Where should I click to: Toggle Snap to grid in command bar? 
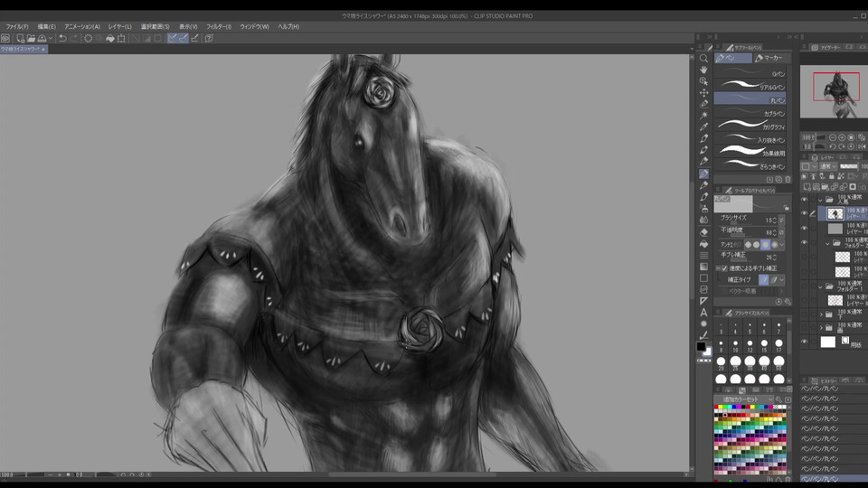click(194, 38)
